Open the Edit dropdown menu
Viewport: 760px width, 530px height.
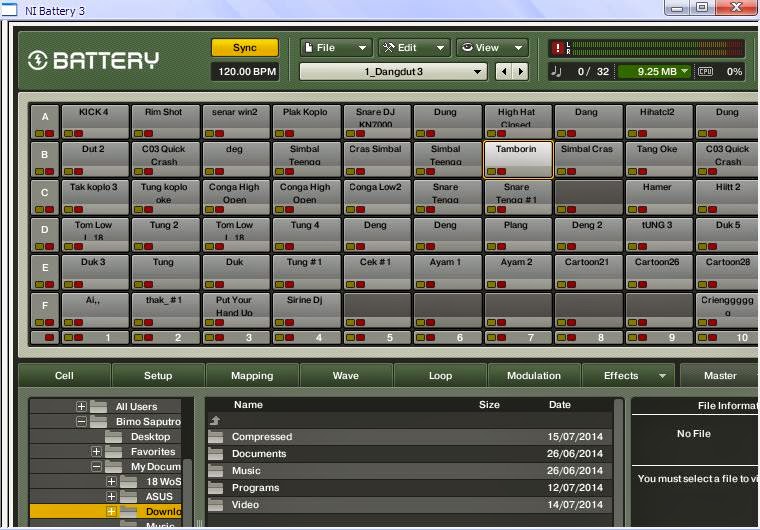click(x=414, y=48)
